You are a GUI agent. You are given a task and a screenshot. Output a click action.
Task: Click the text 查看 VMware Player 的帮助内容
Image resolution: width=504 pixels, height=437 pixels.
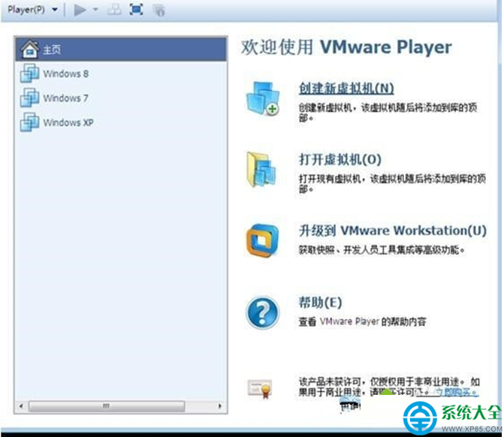click(363, 321)
